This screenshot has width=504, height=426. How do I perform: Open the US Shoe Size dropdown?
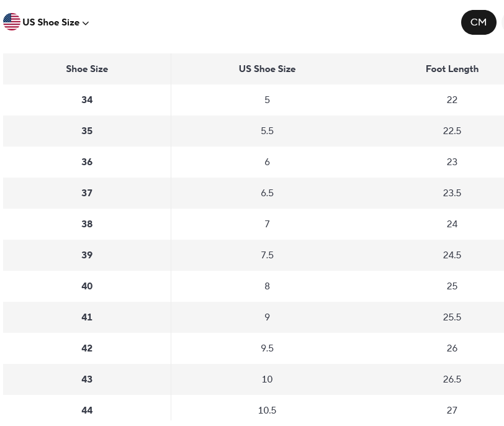pos(52,22)
